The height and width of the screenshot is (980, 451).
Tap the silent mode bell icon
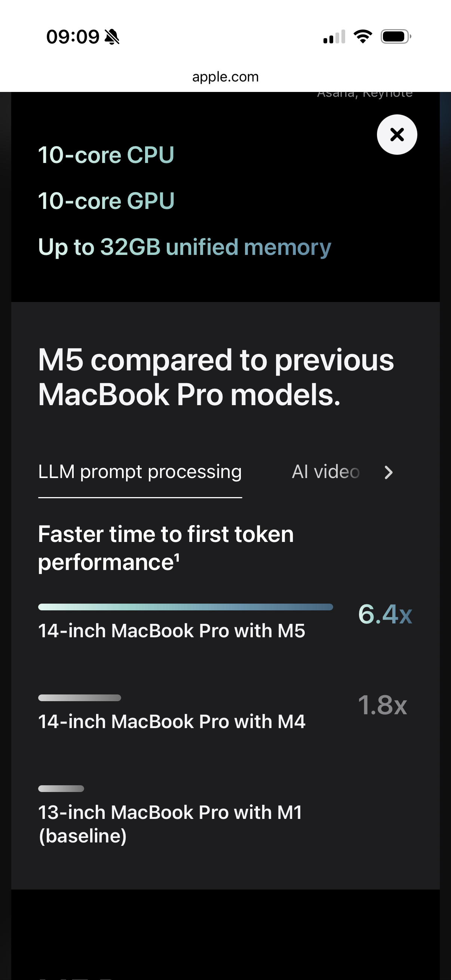point(112,37)
